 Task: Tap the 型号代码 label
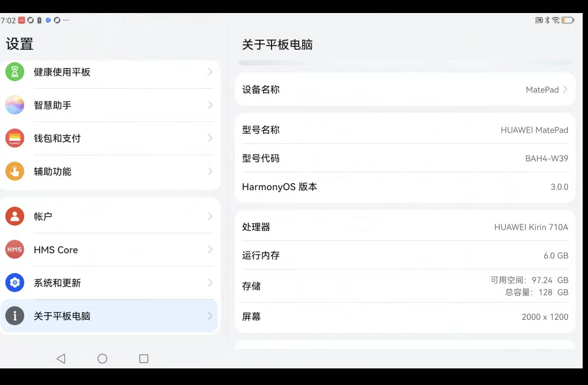pyautogui.click(x=261, y=158)
